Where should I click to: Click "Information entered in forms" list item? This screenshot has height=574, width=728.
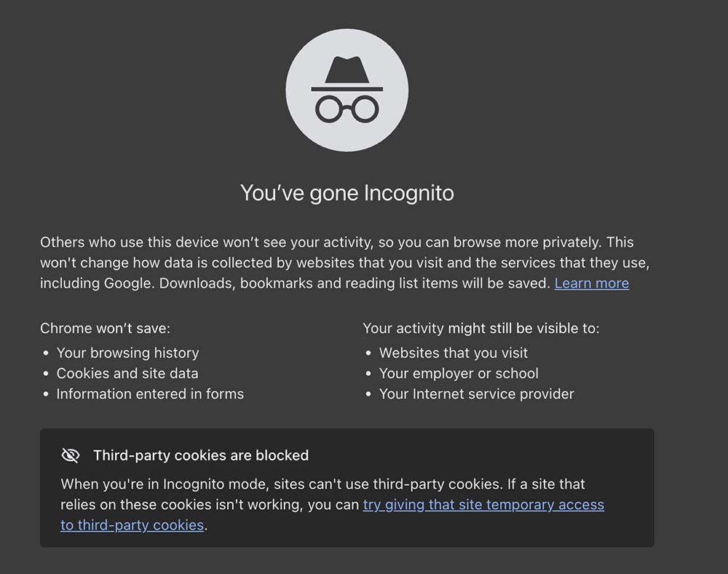pos(150,394)
